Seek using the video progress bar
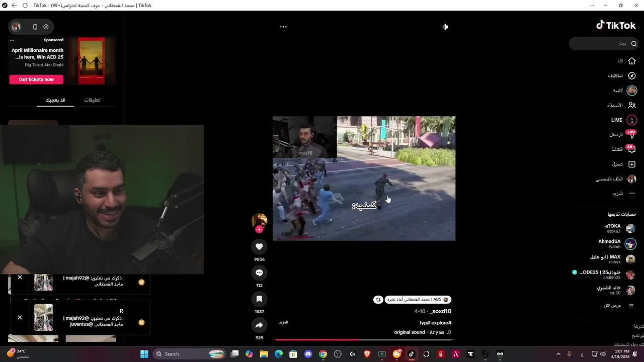Screen dimensions: 644x362 tap(364, 340)
